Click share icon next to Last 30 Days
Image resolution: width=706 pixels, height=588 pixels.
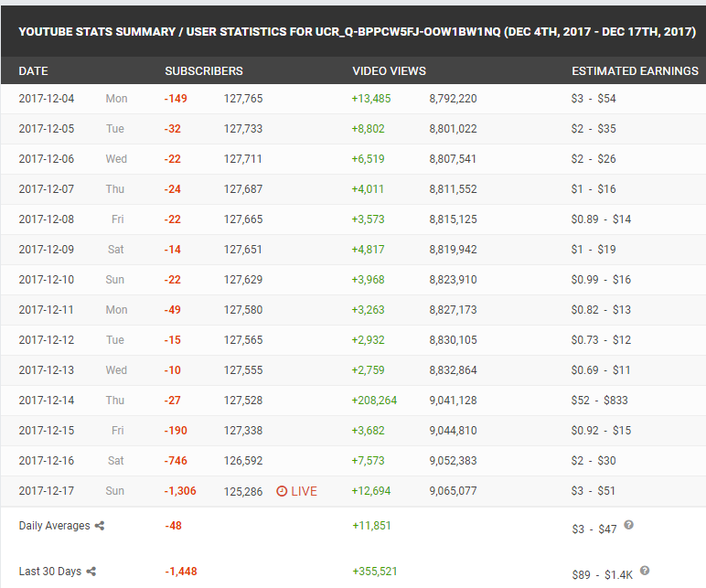point(91,572)
